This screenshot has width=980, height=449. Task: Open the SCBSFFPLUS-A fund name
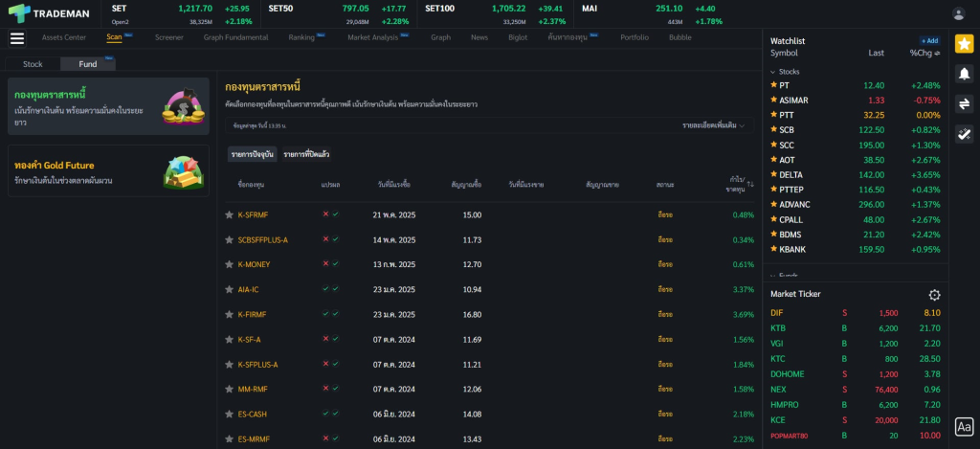[x=263, y=239]
